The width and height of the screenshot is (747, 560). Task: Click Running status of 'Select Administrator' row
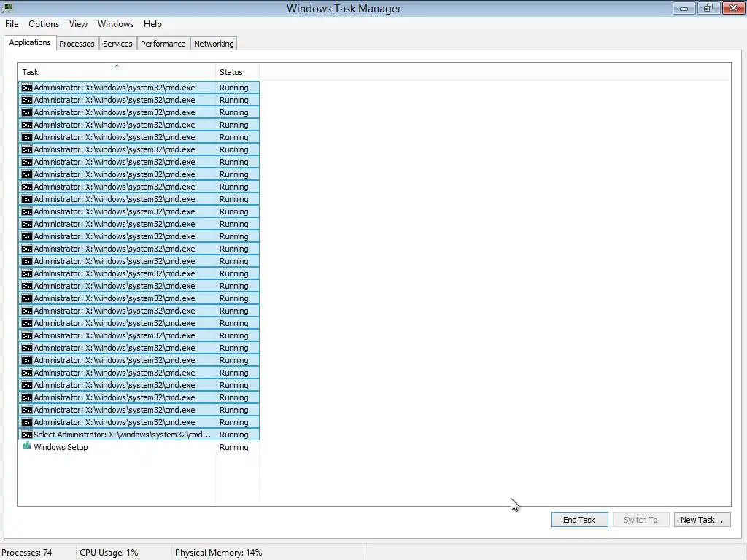tap(234, 435)
